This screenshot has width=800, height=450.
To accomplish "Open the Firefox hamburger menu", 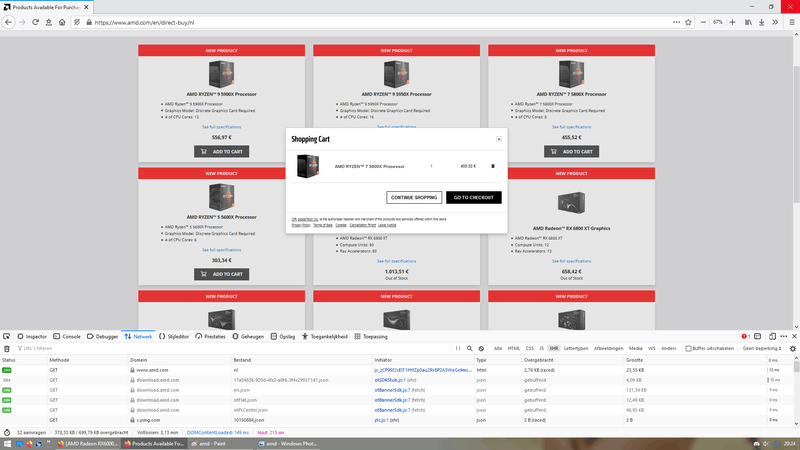I will (792, 22).
